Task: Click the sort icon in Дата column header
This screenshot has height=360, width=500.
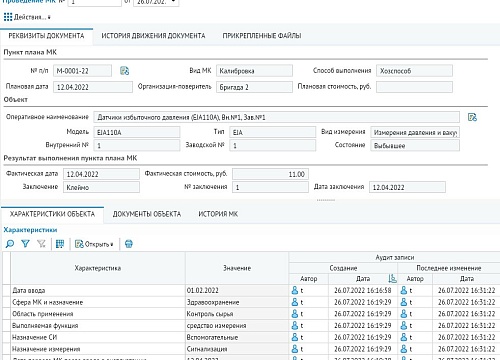Action: click(392, 279)
